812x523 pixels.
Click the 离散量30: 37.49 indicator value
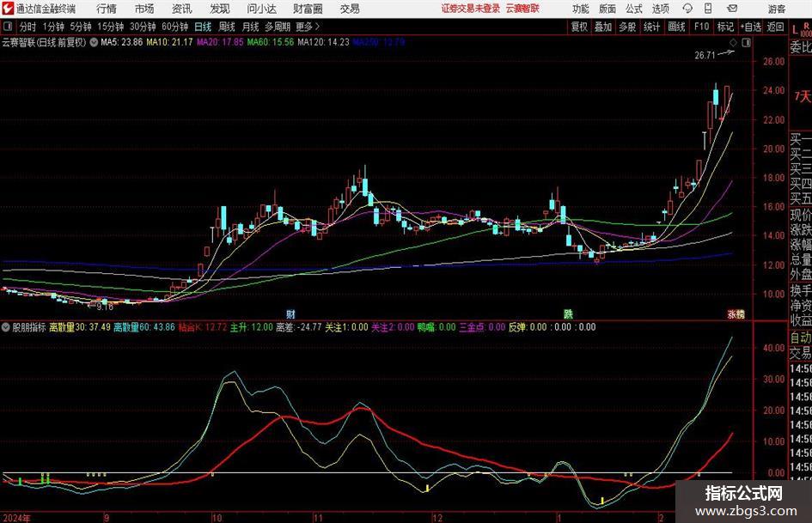(80, 327)
